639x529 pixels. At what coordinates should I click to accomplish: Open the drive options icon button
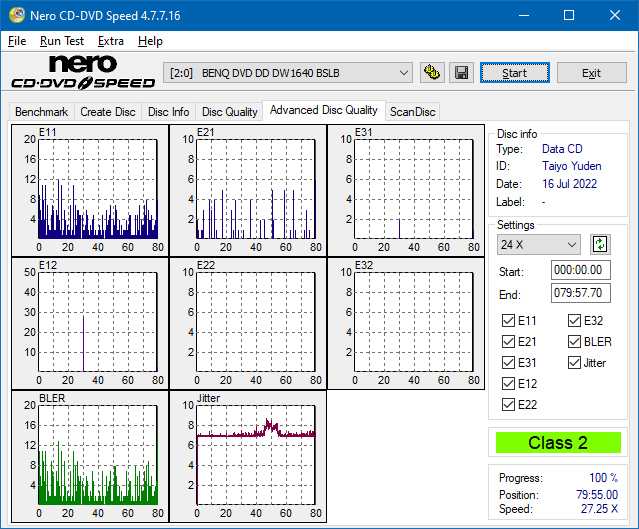pyautogui.click(x=432, y=73)
